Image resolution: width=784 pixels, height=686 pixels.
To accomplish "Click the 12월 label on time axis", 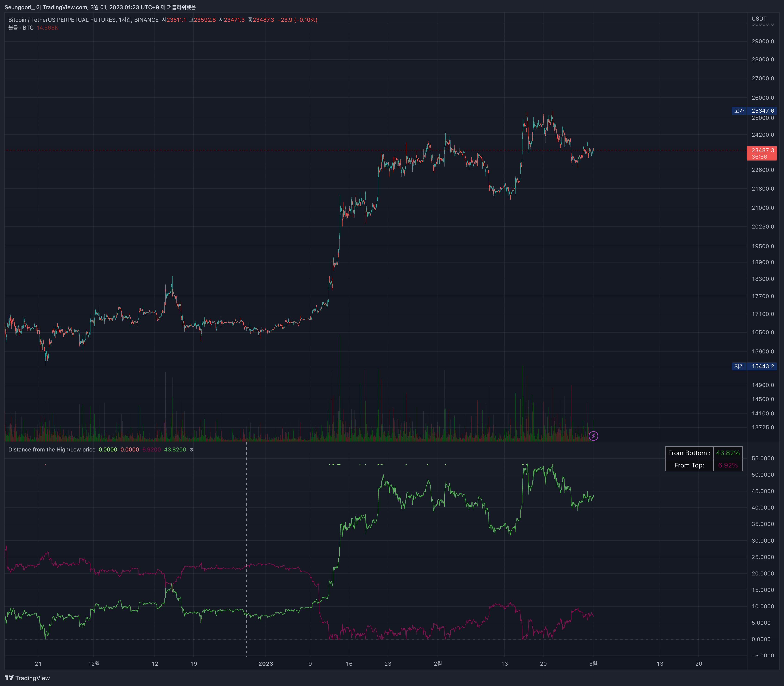I will 94,664.
